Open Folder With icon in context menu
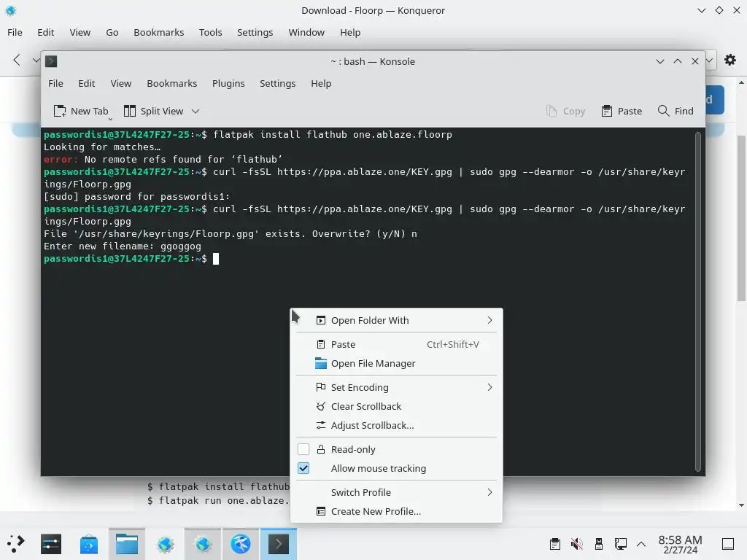The height and width of the screenshot is (560, 747). point(321,321)
